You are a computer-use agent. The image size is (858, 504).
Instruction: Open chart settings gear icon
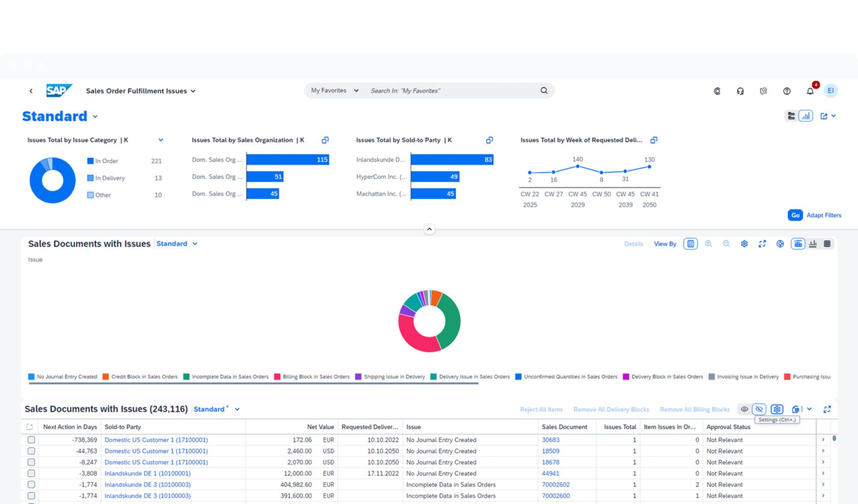744,244
